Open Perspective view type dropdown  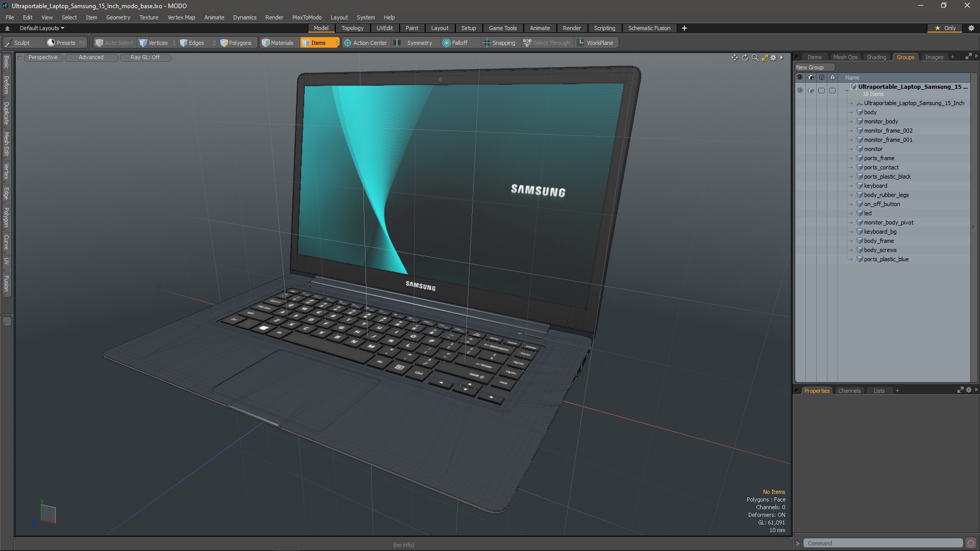coord(43,58)
